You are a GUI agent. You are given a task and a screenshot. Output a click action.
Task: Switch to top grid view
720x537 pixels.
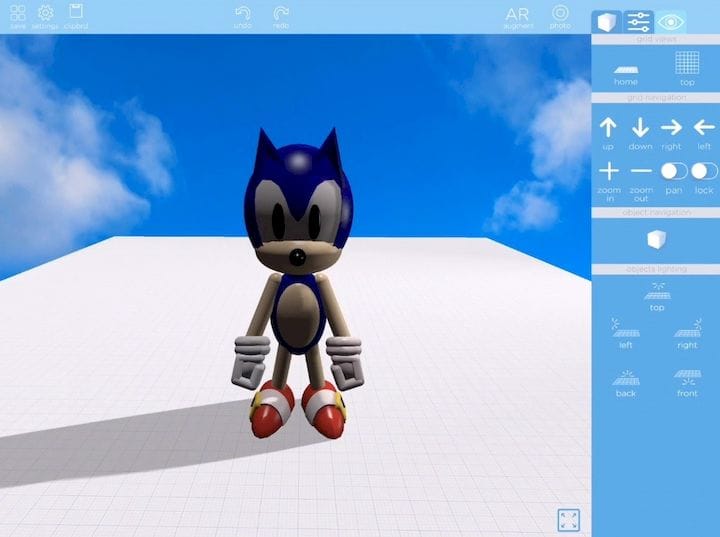(687, 65)
